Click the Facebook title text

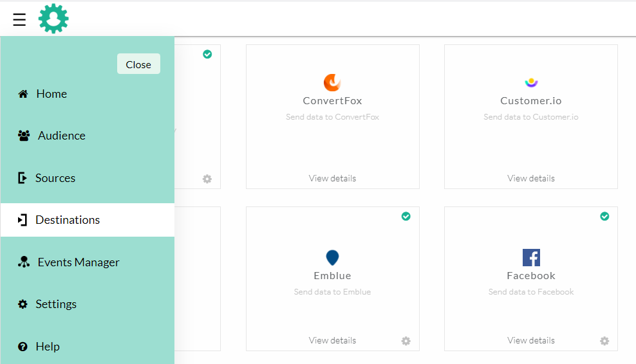(x=531, y=276)
